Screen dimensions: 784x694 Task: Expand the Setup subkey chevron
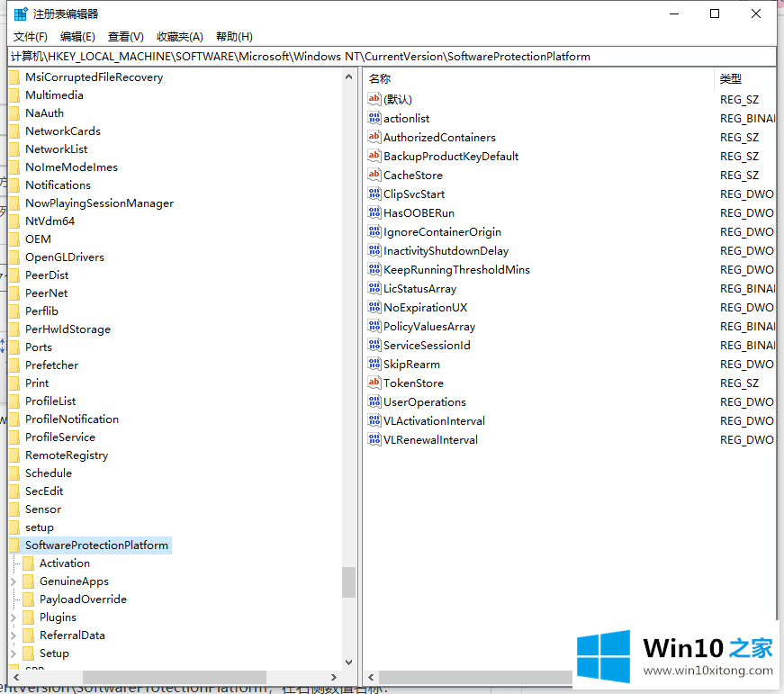[14, 653]
